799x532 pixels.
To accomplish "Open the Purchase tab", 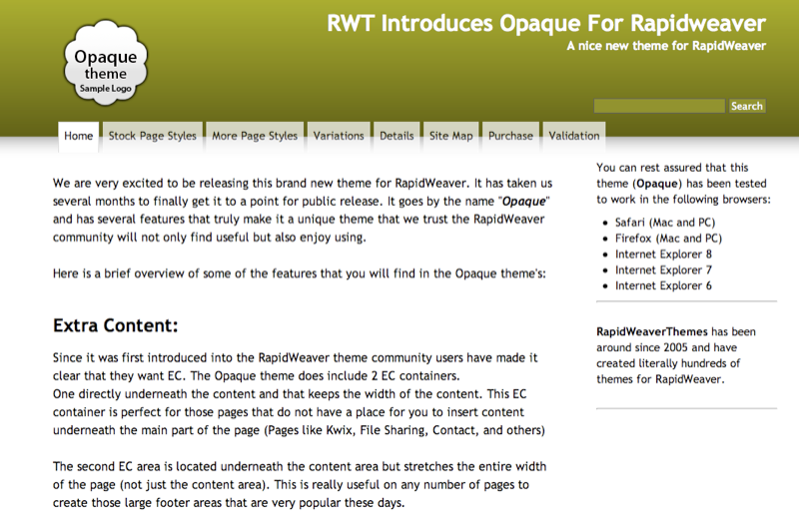I will tap(510, 136).
